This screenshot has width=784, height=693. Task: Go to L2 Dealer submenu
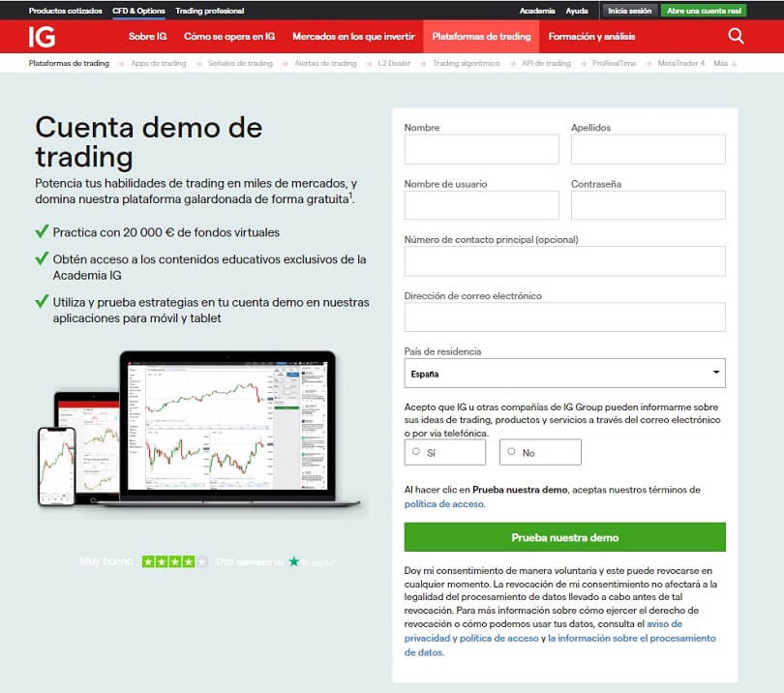click(394, 63)
